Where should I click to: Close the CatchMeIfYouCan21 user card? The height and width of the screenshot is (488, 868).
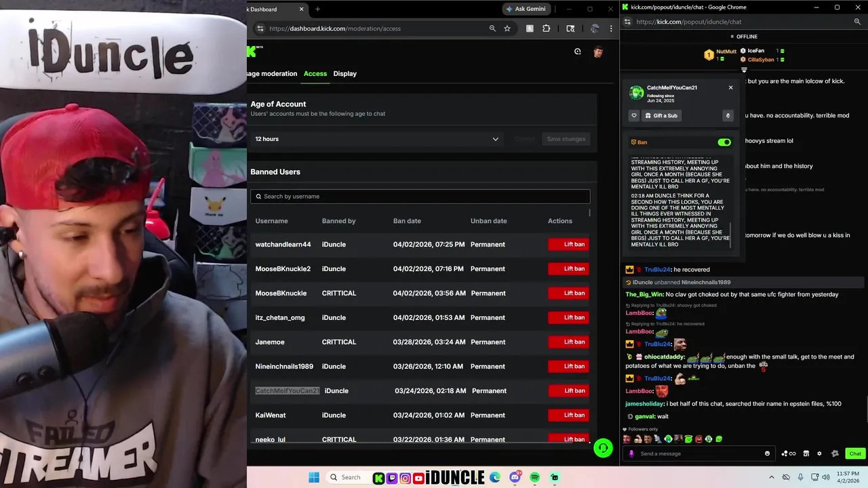pyautogui.click(x=730, y=87)
